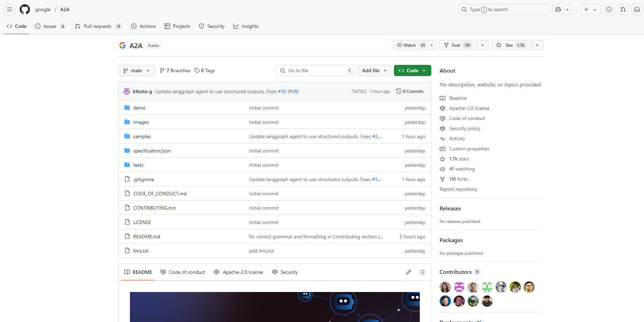Screen dimensions: 644x322
Task: Toggle Watch on the repository
Action: pos(411,45)
